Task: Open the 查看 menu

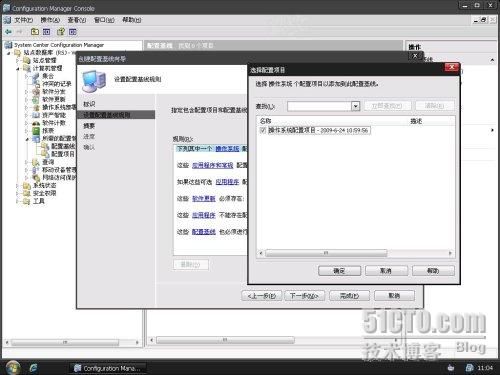Action: (77, 20)
